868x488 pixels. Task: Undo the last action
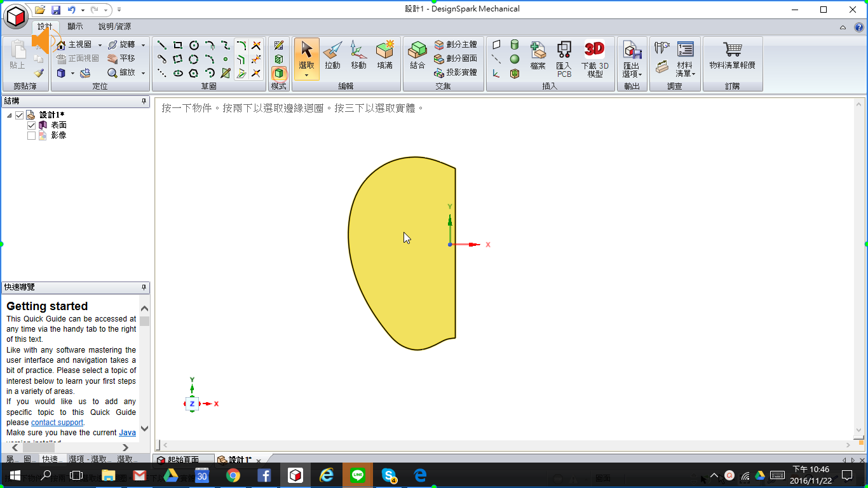click(71, 10)
